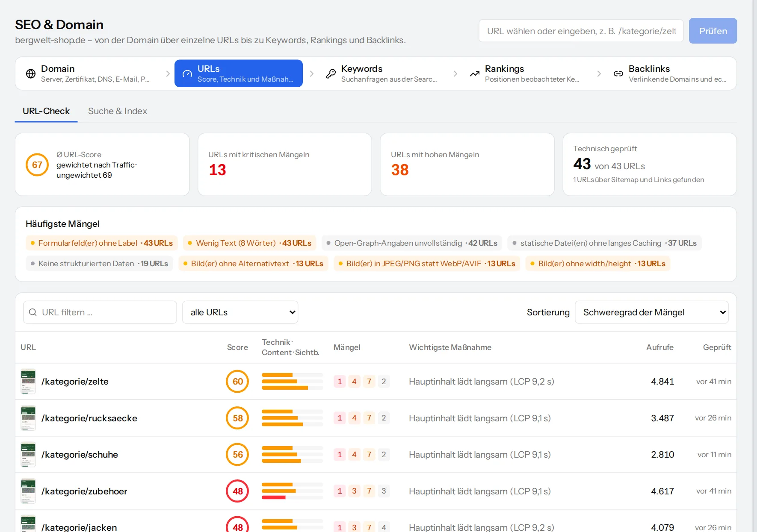This screenshot has height=532, width=757.
Task: Filter by 'Bild(er) ohne width/height' chip
Action: click(598, 264)
